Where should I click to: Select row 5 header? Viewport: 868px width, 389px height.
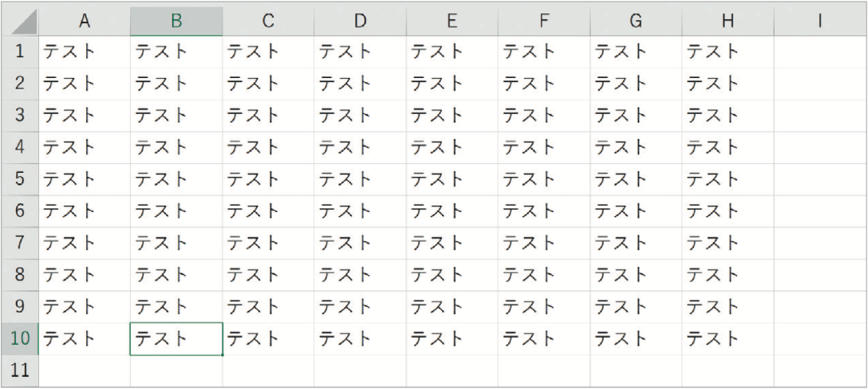click(x=20, y=179)
